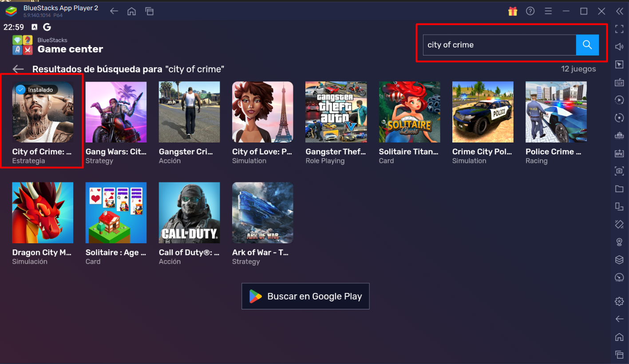The height and width of the screenshot is (364, 629).
Task: Rotate screen using sidebar icon
Action: point(619,206)
